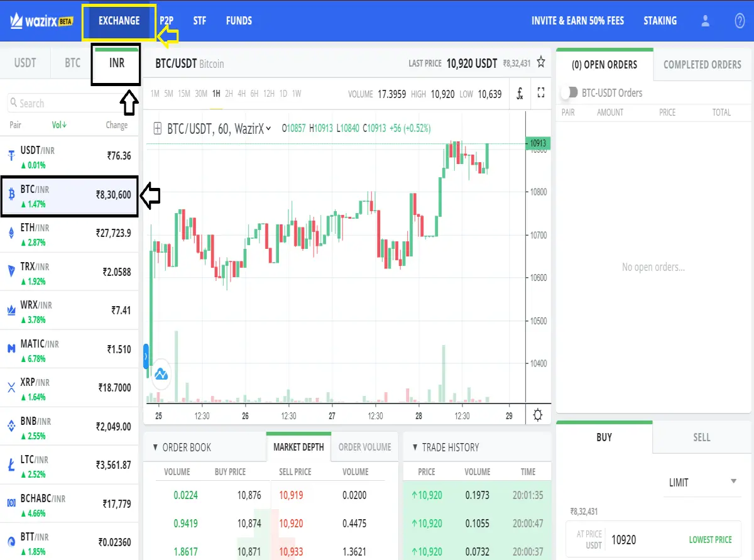The image size is (754, 560).
Task: Open the LIMIT order type dropdown
Action: pyautogui.click(x=703, y=482)
